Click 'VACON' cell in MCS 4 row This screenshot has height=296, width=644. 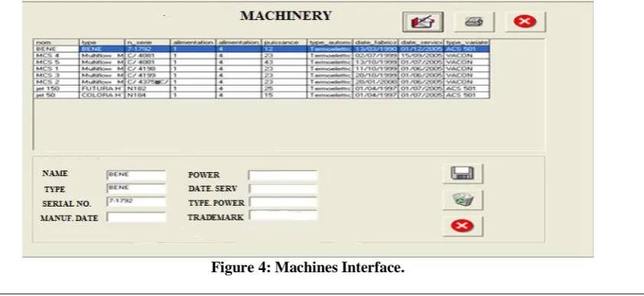(x=467, y=56)
